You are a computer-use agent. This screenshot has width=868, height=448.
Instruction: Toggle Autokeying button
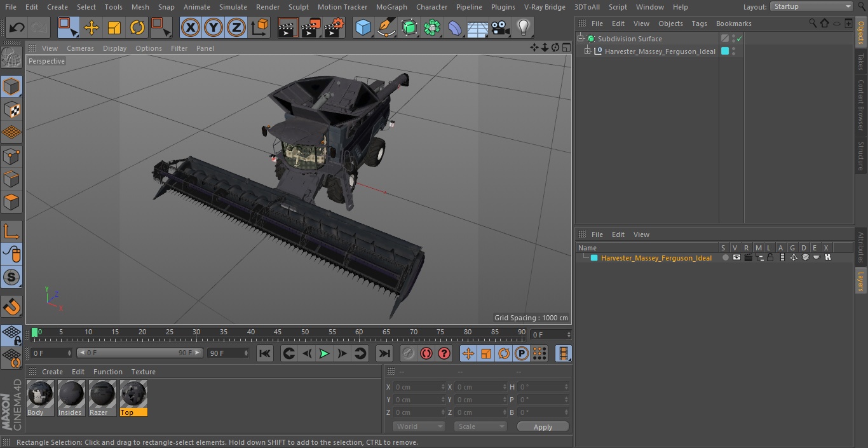pos(426,353)
